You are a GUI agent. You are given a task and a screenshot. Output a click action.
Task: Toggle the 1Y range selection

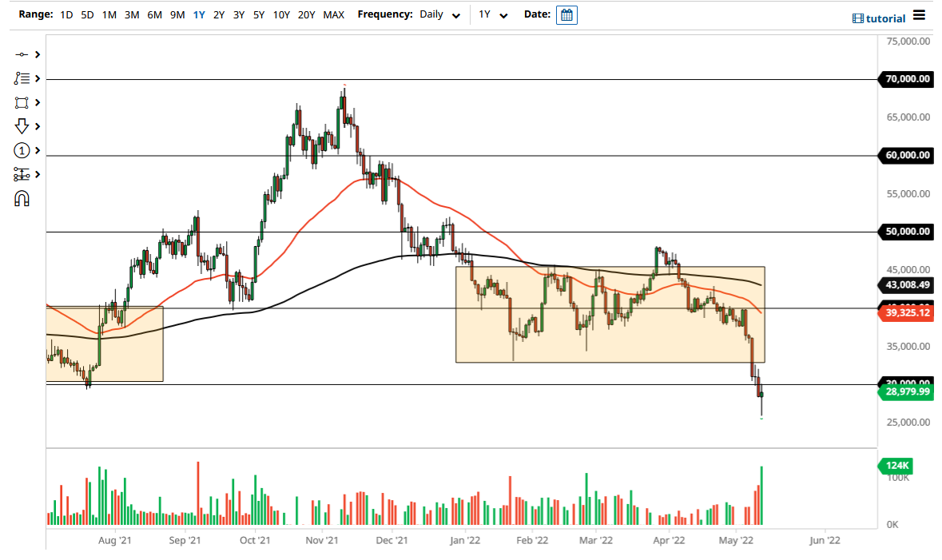[199, 14]
